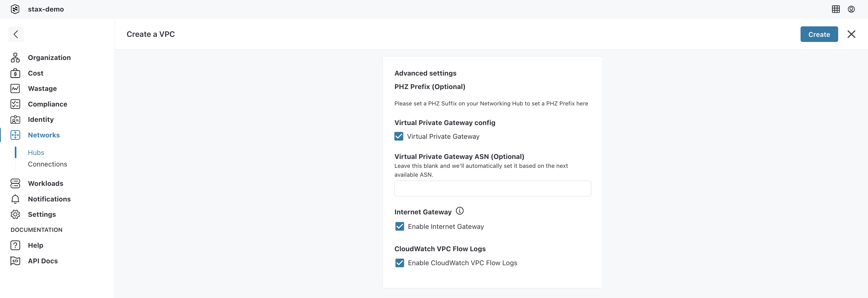
Task: Click the Internet Gateway info icon
Action: point(460,212)
